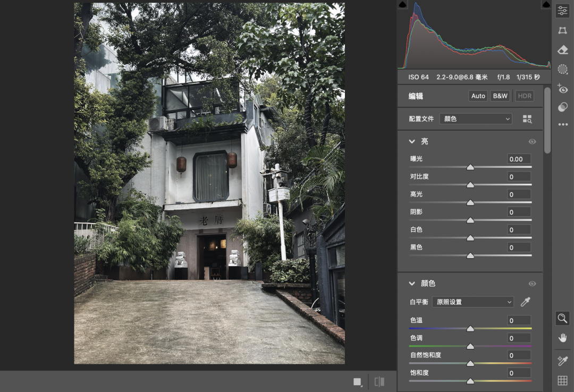Open the 白平衡 white balance dropdown

473,302
